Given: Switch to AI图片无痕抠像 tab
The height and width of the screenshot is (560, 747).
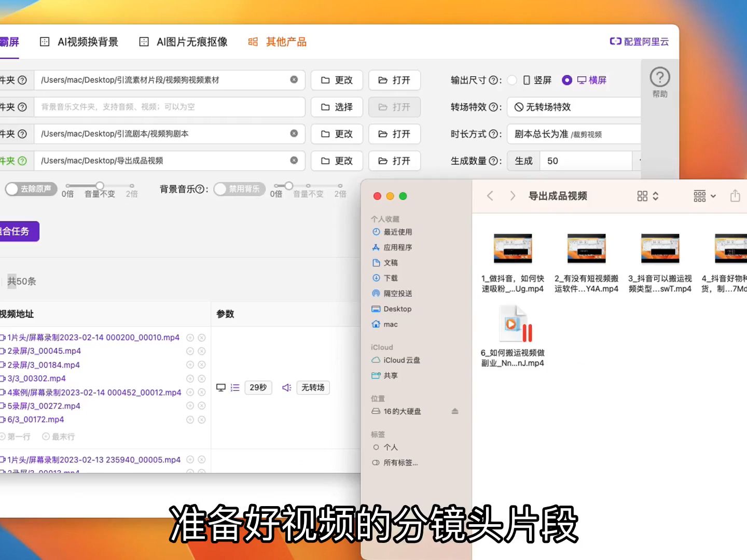Looking at the screenshot, I should pos(183,42).
